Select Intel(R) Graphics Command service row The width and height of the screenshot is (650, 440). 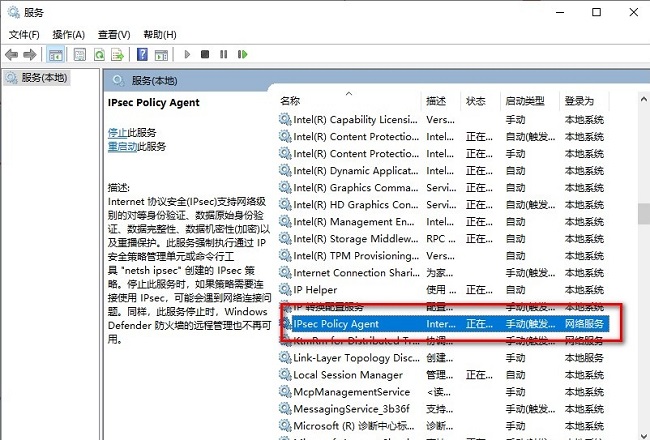coord(443,187)
